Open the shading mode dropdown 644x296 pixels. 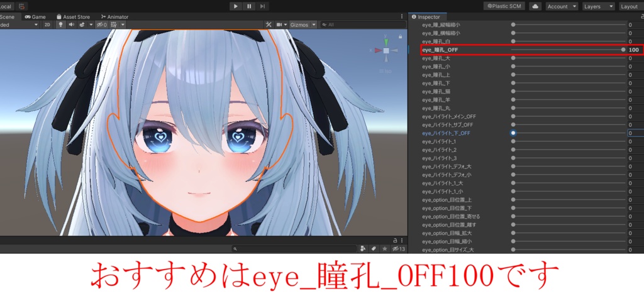click(x=19, y=25)
